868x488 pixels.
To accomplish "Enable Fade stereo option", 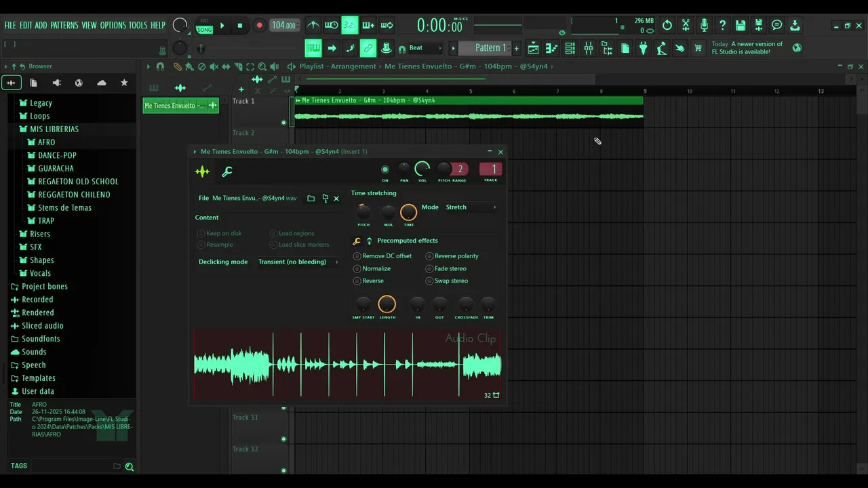I will (446, 268).
